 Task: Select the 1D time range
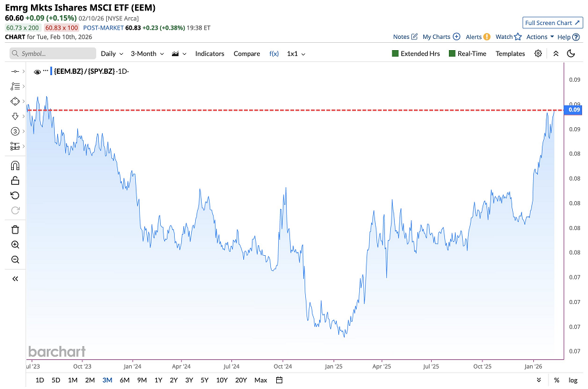tap(40, 380)
